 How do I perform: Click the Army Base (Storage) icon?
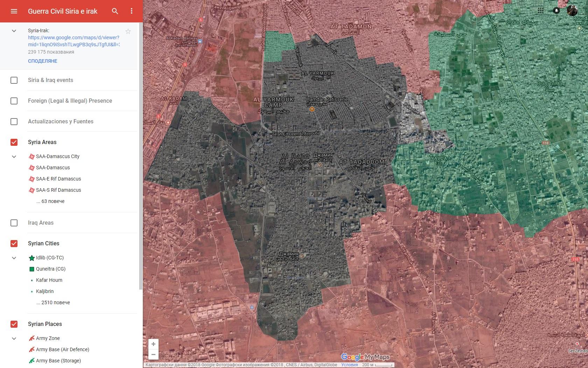click(x=31, y=361)
